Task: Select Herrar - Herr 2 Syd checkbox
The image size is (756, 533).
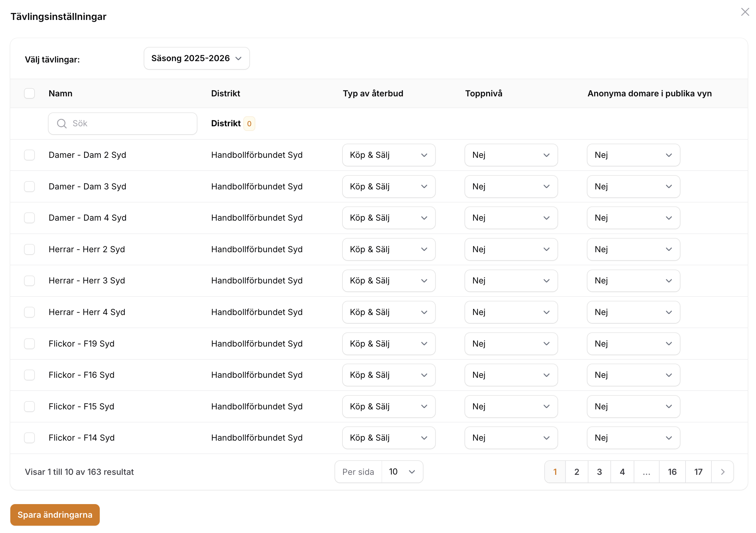Action: [x=30, y=249]
